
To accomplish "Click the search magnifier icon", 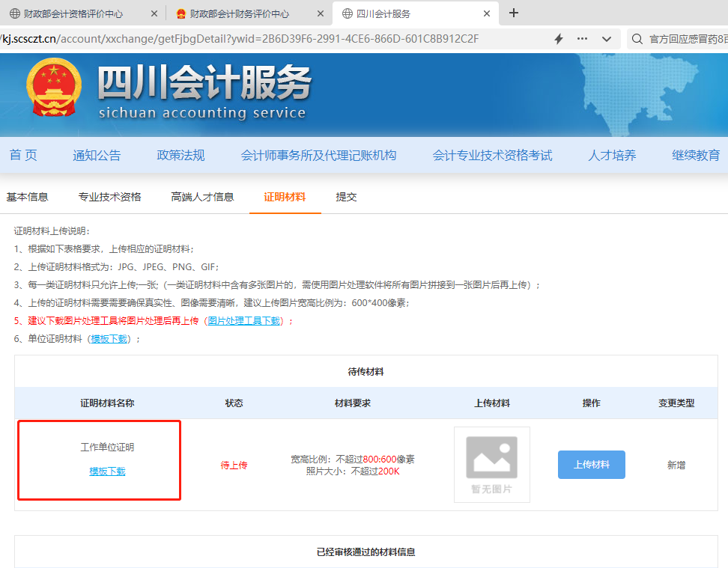I will pyautogui.click(x=637, y=39).
